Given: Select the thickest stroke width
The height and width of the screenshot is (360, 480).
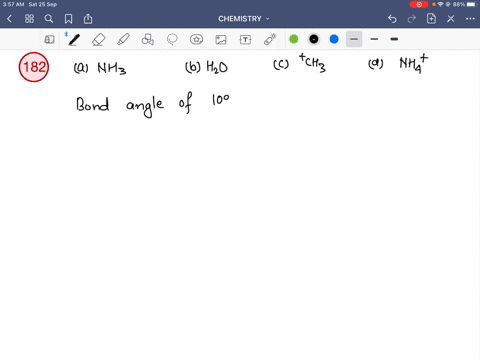Looking at the screenshot, I should point(394,39).
